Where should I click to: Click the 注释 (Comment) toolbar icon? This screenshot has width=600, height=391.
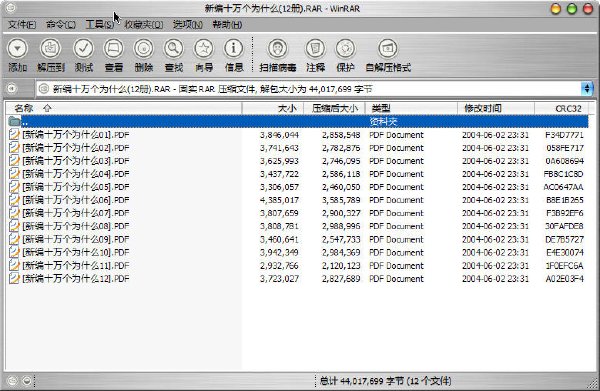point(315,49)
